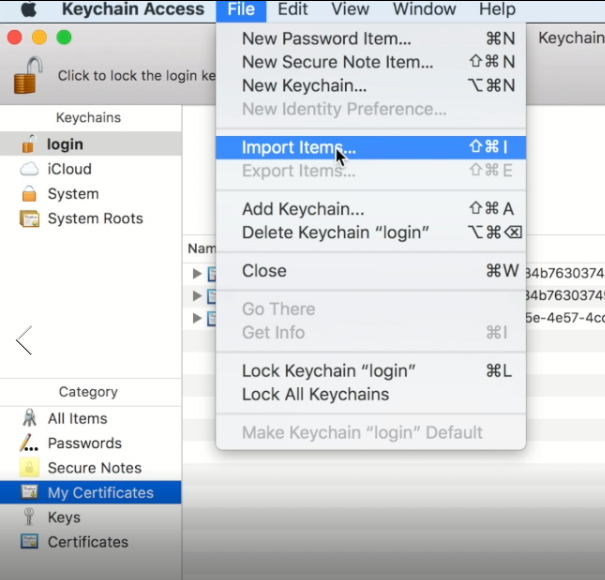This screenshot has width=605, height=580.
Task: Expand the second certificate row
Action: 197,296
